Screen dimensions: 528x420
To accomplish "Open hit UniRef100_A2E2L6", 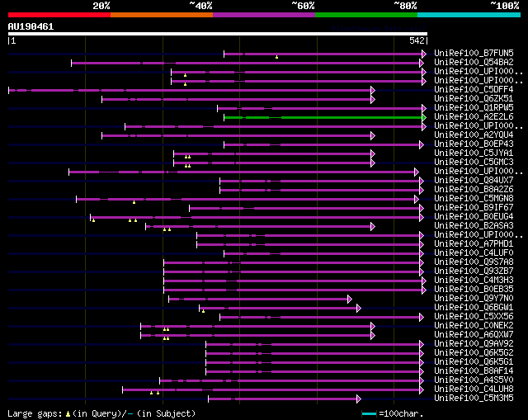I will tap(474, 117).
